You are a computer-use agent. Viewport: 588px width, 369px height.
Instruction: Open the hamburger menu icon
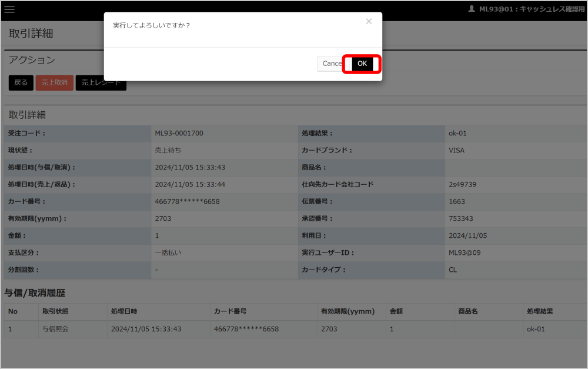[9, 9]
